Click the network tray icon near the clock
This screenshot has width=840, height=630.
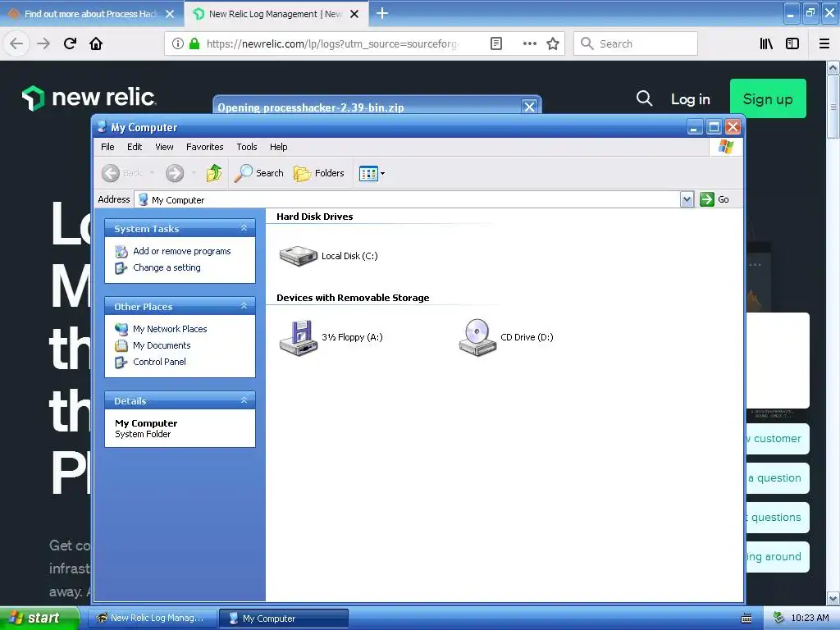pos(778,618)
